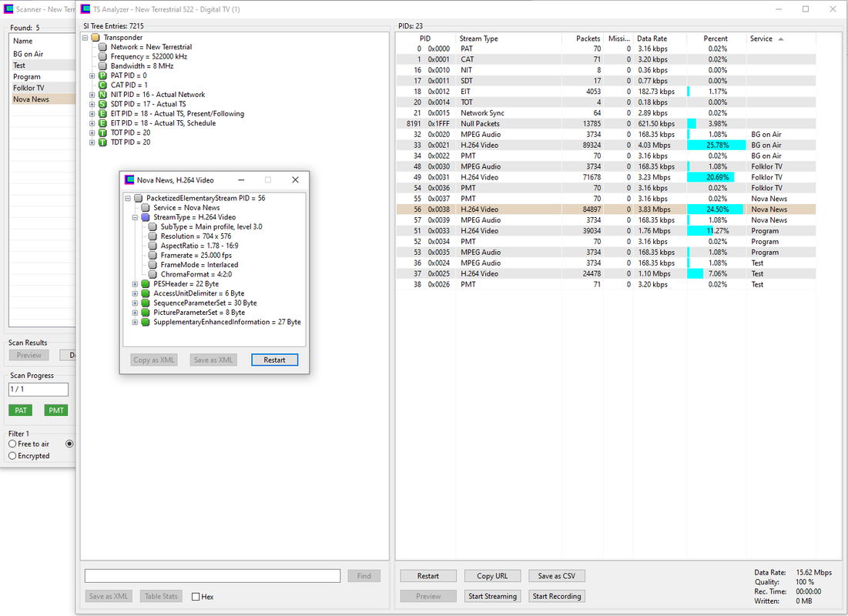
Task: Expand the SequenceParameterSet = 30 Byte node
Action: click(x=135, y=303)
